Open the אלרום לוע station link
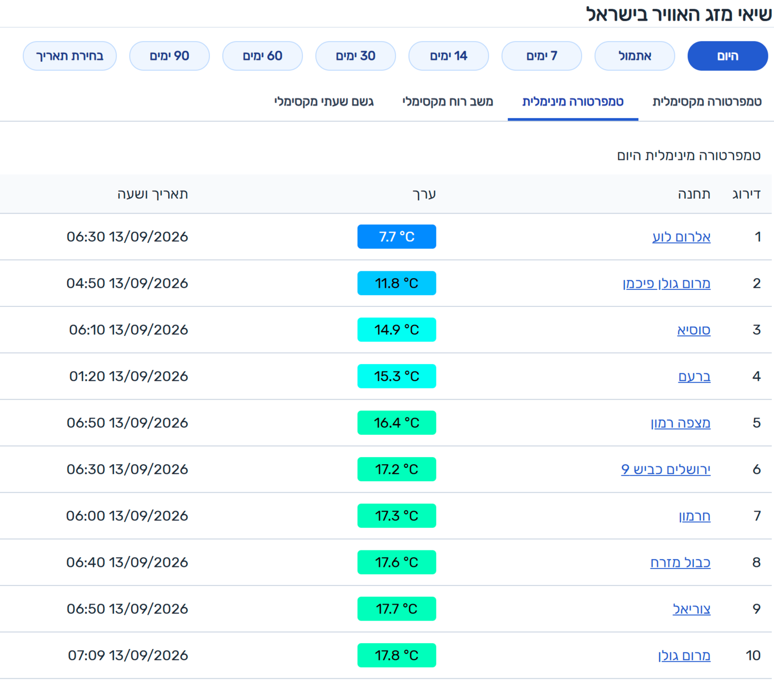Viewport: 774px width, 700px height. pyautogui.click(x=682, y=237)
